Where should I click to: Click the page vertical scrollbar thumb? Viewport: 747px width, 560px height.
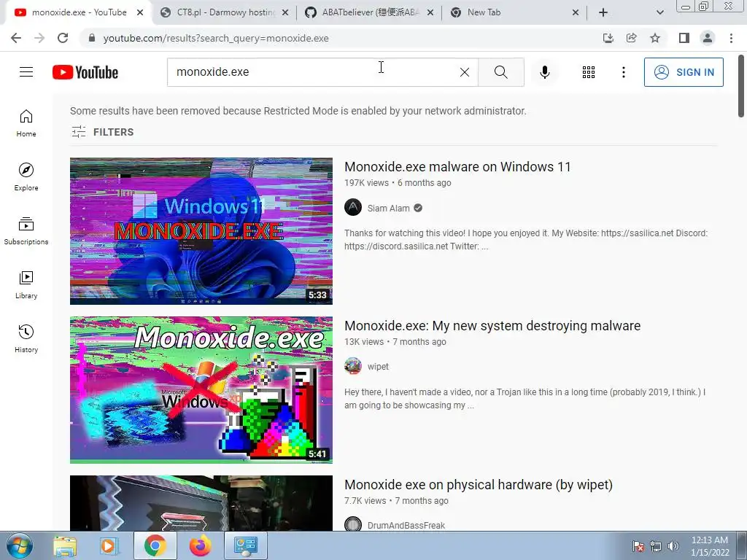(x=741, y=86)
